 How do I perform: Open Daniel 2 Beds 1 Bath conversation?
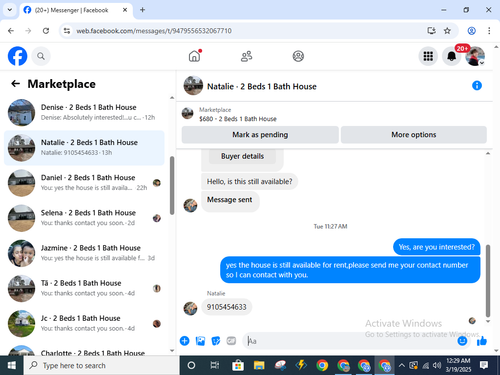click(84, 183)
